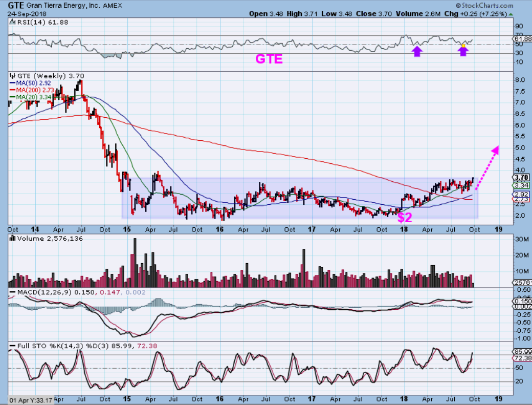The image size is (532, 405).
Task: Click the Open 3.48 value
Action: [x=266, y=14]
